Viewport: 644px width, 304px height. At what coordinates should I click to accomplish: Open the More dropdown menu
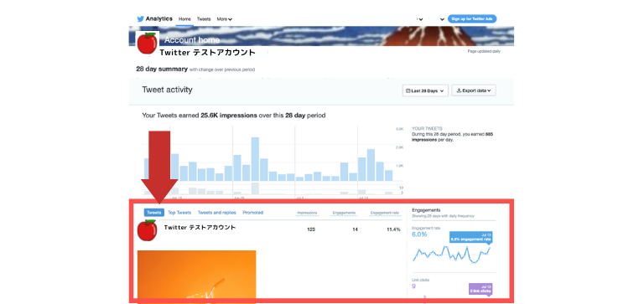[x=225, y=19]
